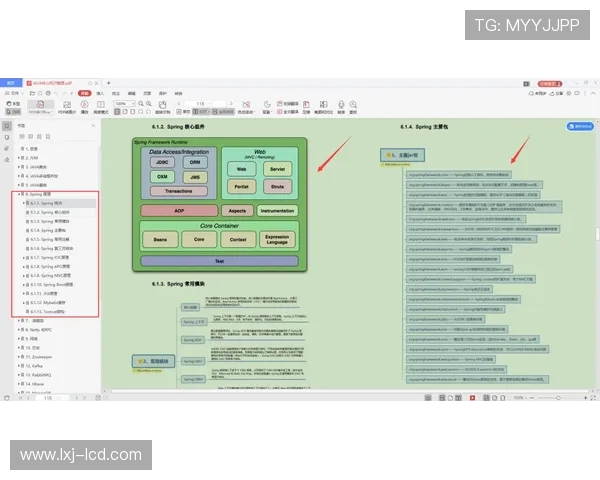The width and height of the screenshot is (600, 480).
Task: Click the print icon in quick toolbar
Action: (48, 93)
